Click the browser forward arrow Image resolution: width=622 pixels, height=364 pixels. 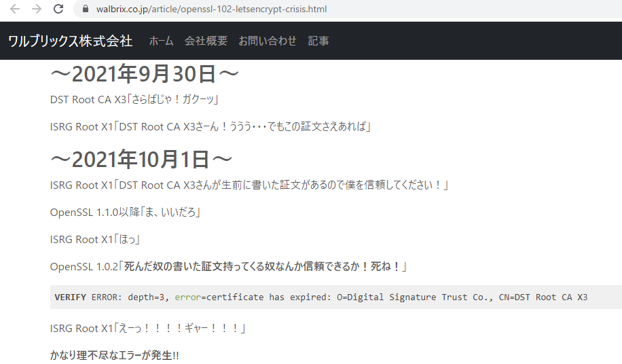pos(37,10)
